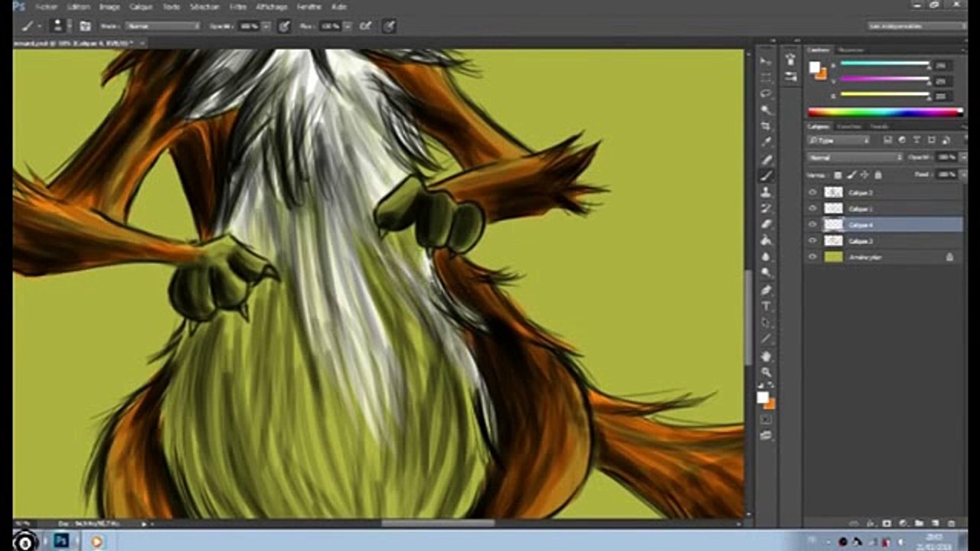Viewport: 980px width, 551px height.
Task: Create a new layer with the footer icon
Action: click(x=935, y=523)
